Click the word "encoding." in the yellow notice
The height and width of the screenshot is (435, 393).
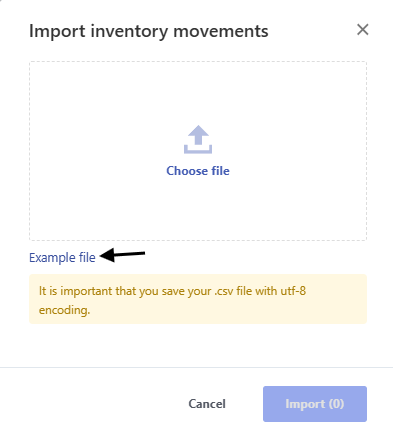(64, 310)
